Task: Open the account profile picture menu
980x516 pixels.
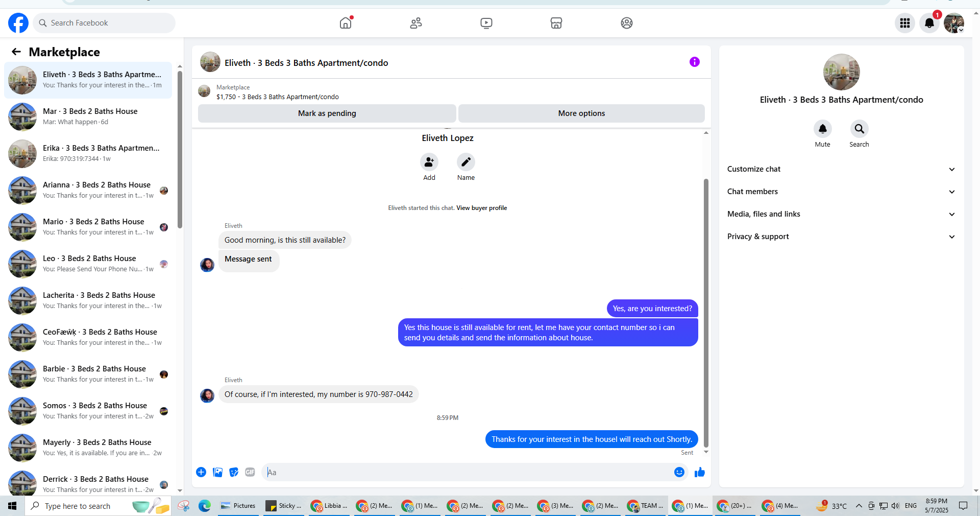Action: click(953, 23)
